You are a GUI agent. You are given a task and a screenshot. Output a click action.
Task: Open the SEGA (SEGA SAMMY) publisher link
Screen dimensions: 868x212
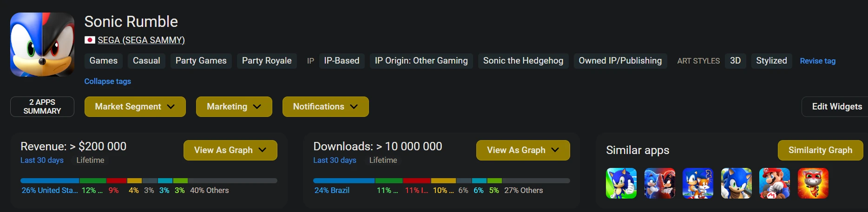[141, 40]
